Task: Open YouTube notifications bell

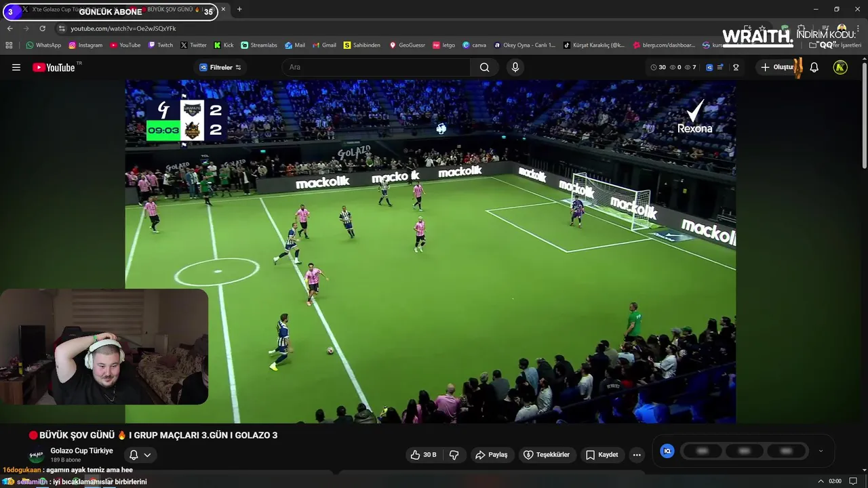Action: click(814, 67)
